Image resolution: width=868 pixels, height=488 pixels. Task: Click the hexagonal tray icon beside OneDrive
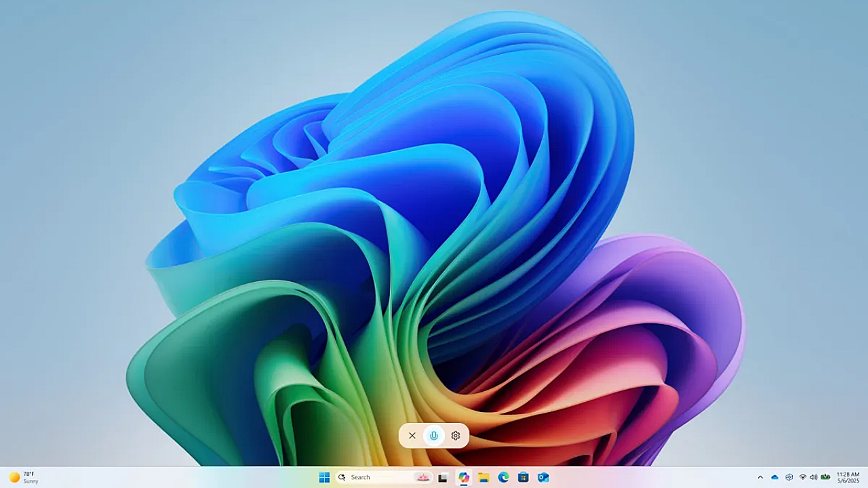(x=789, y=477)
